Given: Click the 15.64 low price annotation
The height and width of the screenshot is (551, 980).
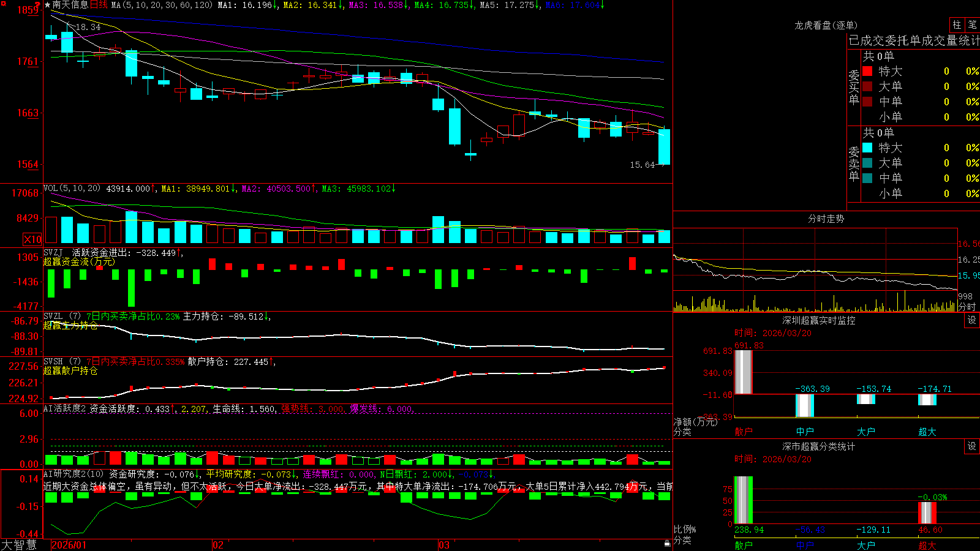Looking at the screenshot, I should [x=643, y=165].
